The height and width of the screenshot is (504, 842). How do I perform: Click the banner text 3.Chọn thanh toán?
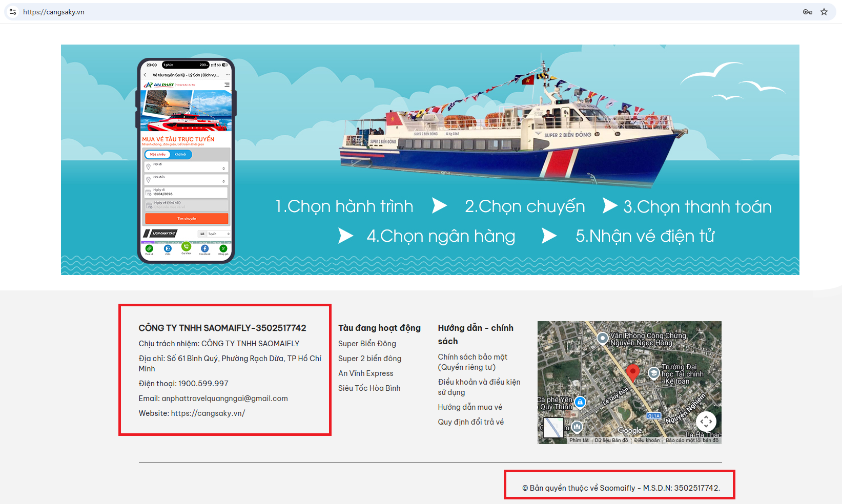click(697, 207)
